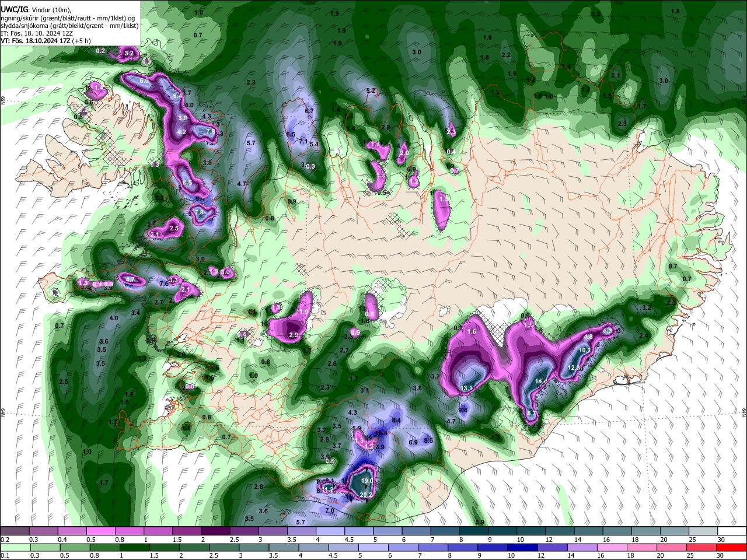Viewport: 747px width, 560px height.
Task: Click the 2.2 precipitation value on the map
Action: (506, 55)
